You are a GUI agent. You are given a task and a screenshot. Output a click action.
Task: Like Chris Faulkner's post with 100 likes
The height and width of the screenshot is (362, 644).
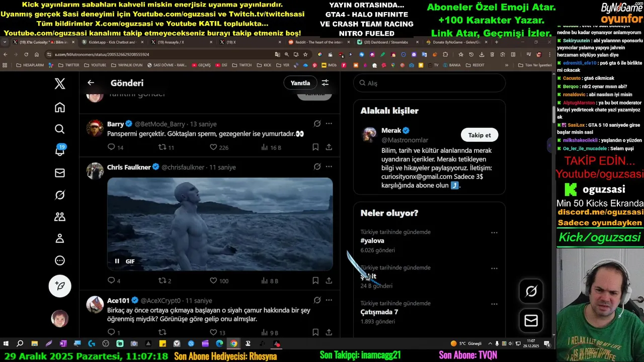coord(213,281)
